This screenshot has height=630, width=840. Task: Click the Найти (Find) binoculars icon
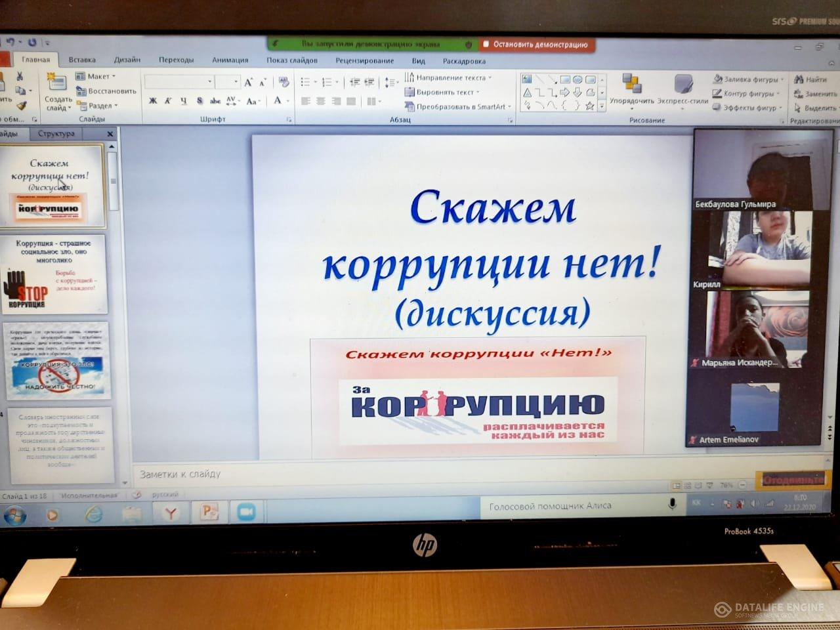point(799,79)
